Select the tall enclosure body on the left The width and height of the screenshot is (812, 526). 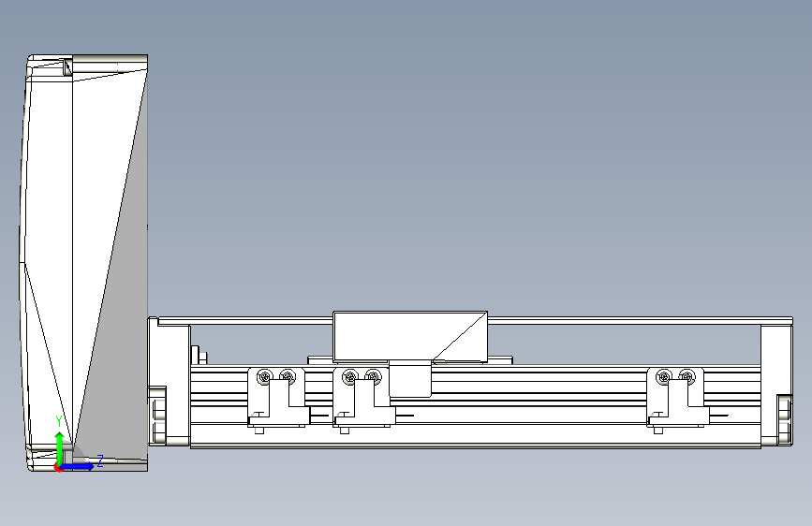pos(84,262)
